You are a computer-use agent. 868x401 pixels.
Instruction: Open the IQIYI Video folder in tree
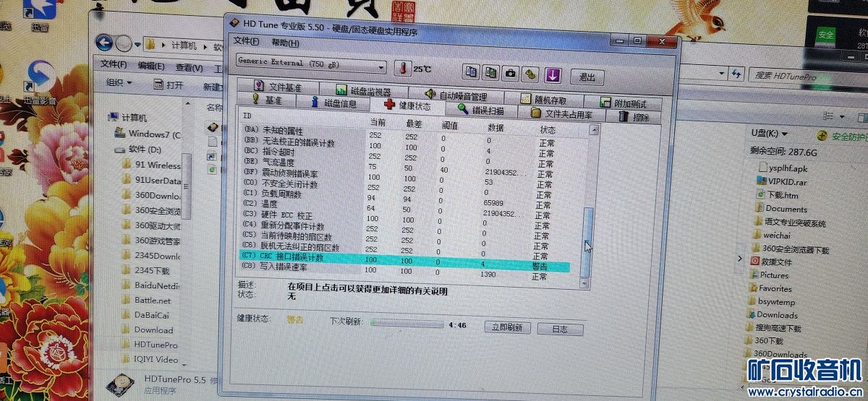[149, 359]
